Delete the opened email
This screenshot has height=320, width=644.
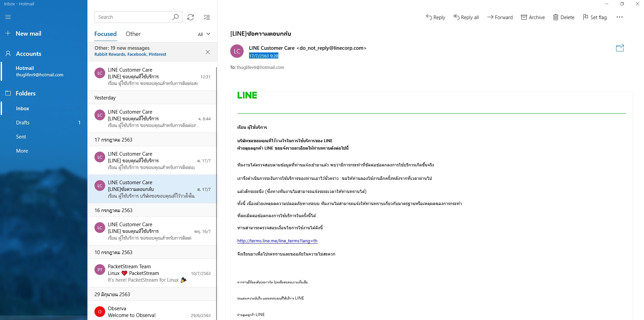[x=564, y=17]
